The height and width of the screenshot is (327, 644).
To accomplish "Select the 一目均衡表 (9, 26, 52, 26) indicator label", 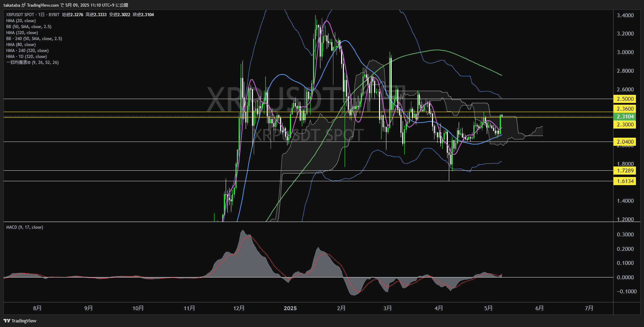I will tap(32, 63).
